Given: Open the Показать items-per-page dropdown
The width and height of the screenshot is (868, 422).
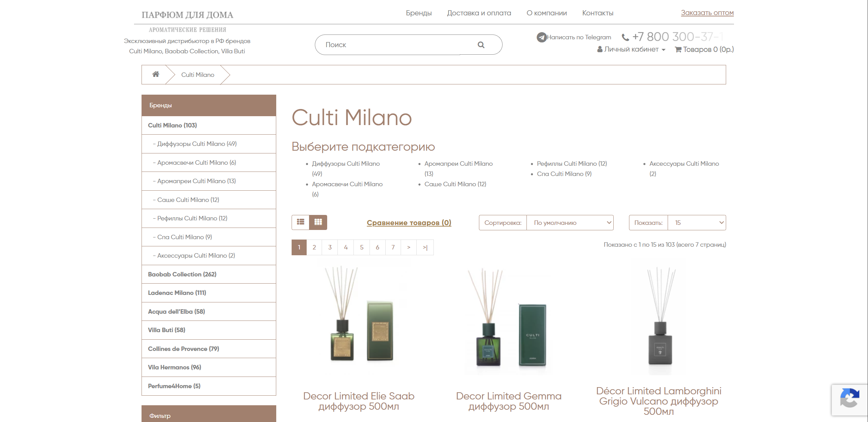Looking at the screenshot, I should pos(696,223).
